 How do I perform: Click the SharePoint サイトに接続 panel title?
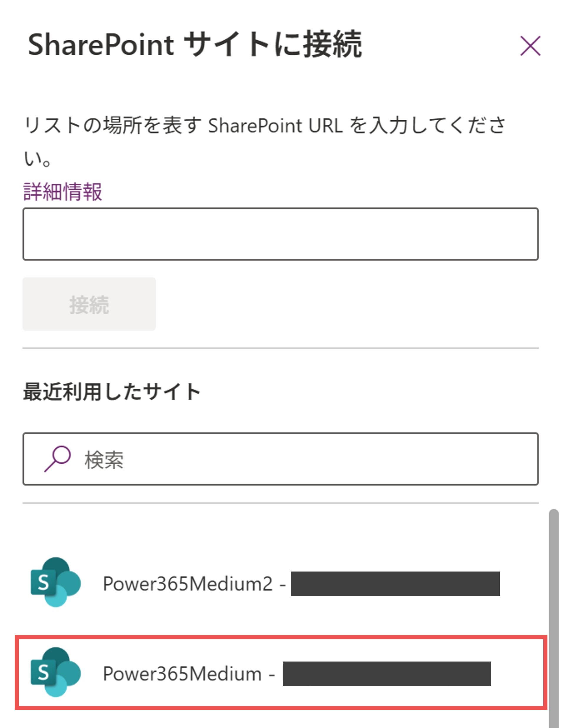195,45
